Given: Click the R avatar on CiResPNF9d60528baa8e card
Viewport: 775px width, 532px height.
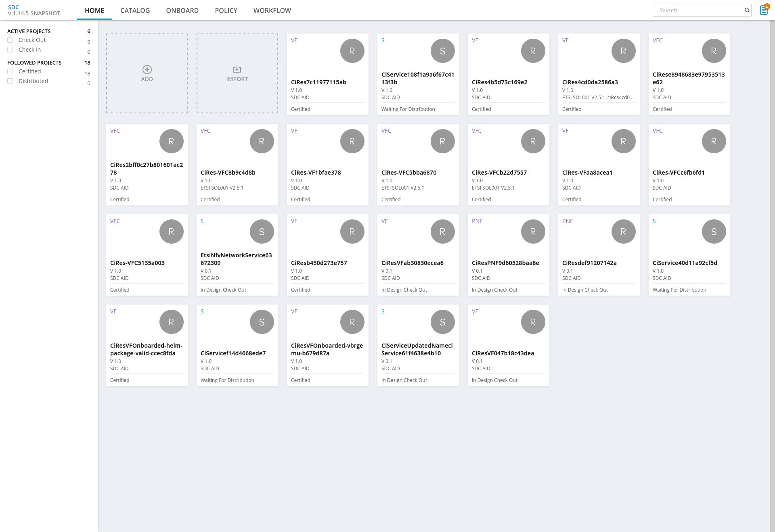Looking at the screenshot, I should click(533, 232).
